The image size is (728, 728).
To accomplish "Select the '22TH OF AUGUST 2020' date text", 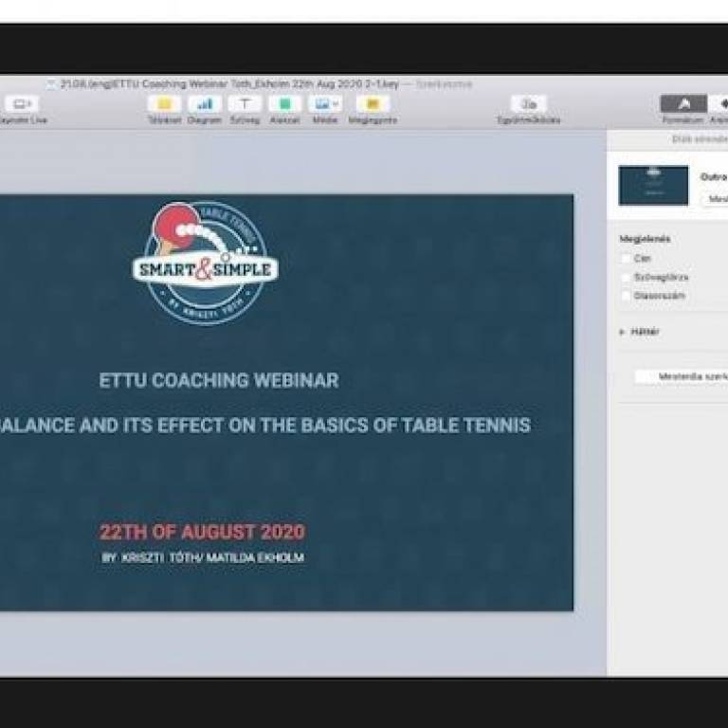I will point(202,532).
